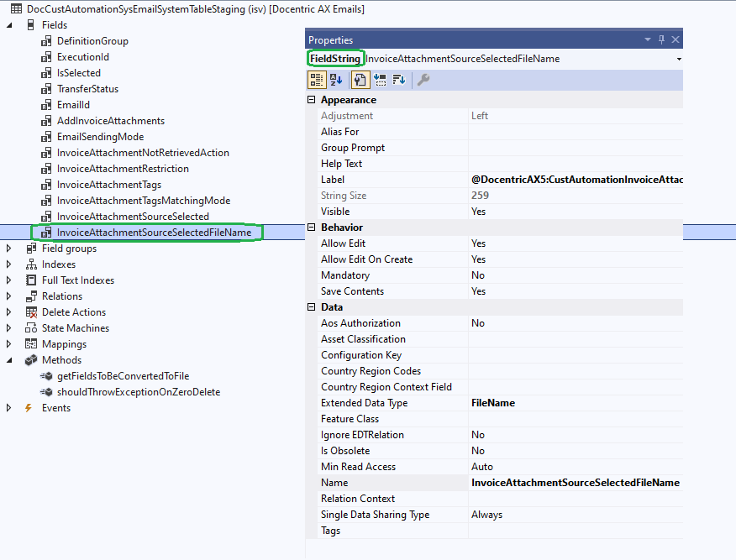Select the InvoiceAttachmentTags field
Image resolution: width=736 pixels, height=560 pixels.
point(109,185)
